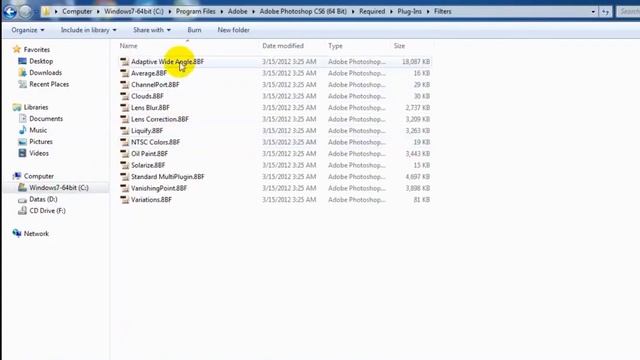Click the Clouds.8BF file icon

[124, 96]
